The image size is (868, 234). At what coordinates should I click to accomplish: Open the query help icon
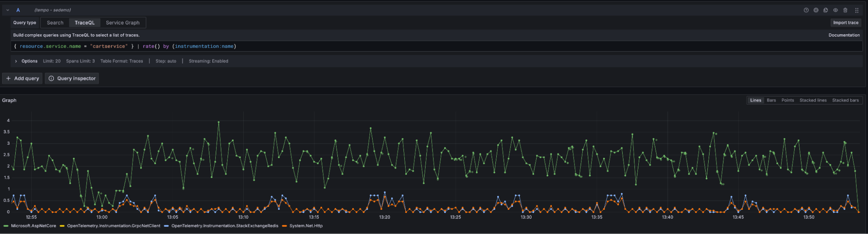tap(806, 10)
